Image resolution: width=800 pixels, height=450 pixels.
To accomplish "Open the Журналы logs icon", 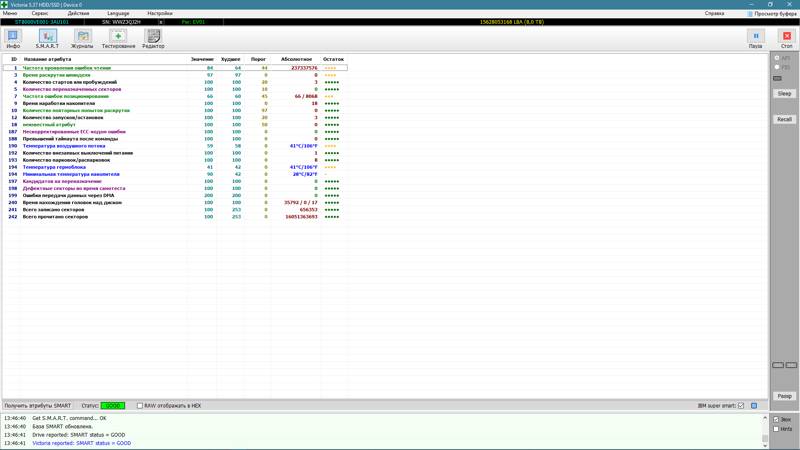I will (x=82, y=38).
